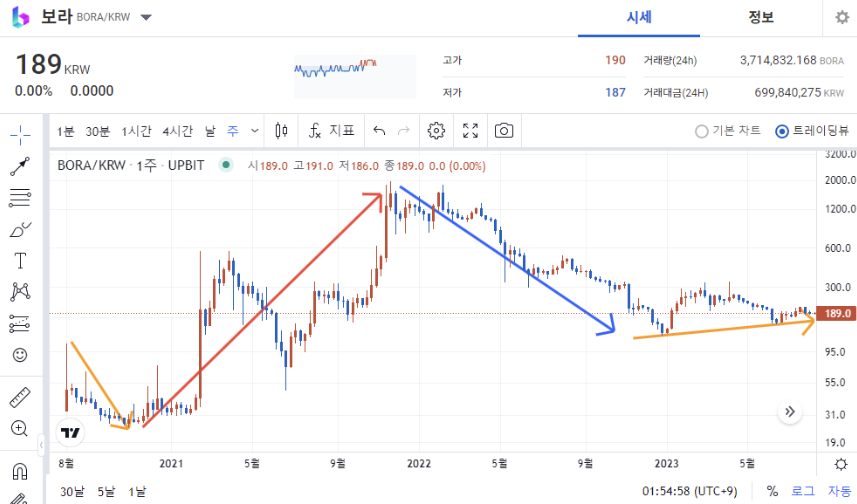The width and height of the screenshot is (857, 504).
Task: Open the Fibonacci and horizontal lines tool
Action: pos(20,197)
